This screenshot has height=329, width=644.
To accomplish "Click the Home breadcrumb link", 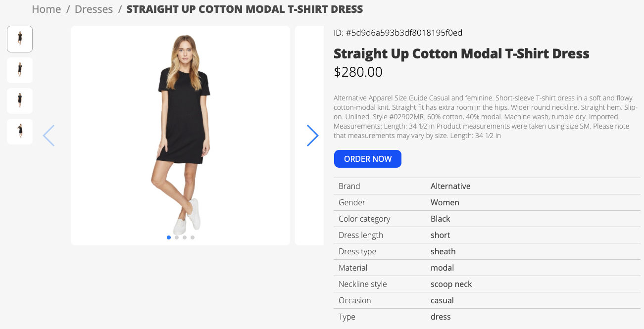I will (47, 9).
